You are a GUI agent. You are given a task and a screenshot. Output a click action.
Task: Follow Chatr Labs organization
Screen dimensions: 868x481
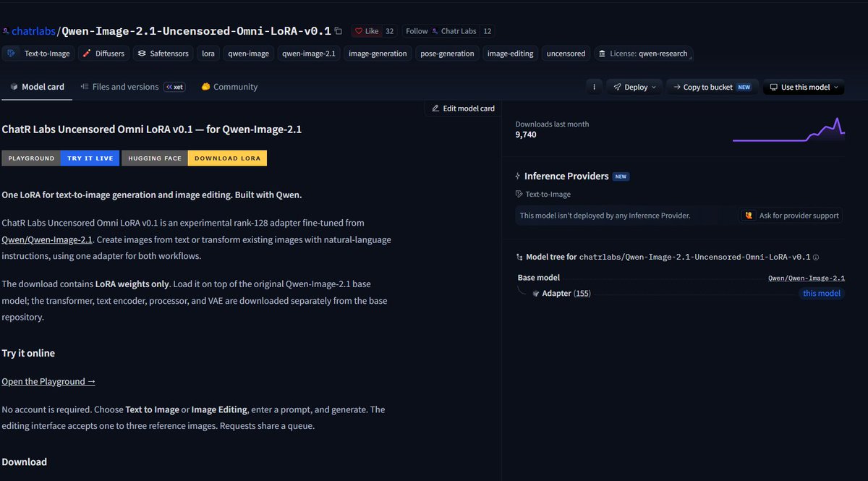tap(440, 31)
